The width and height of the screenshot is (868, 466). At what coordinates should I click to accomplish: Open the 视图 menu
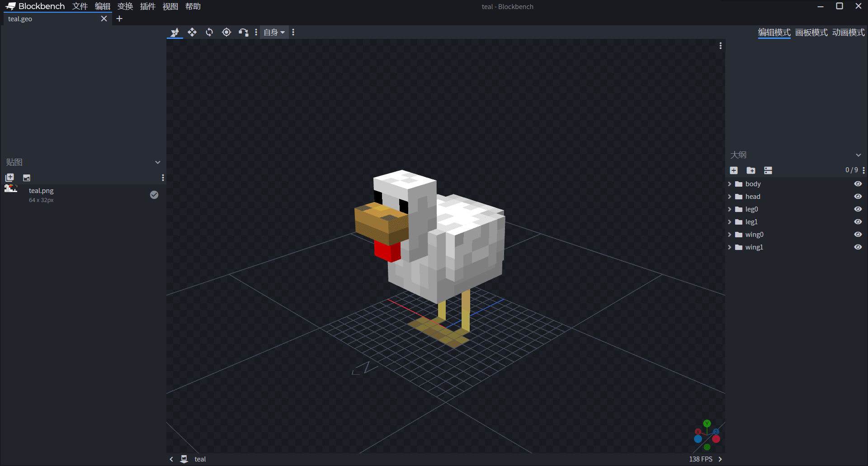tap(170, 6)
